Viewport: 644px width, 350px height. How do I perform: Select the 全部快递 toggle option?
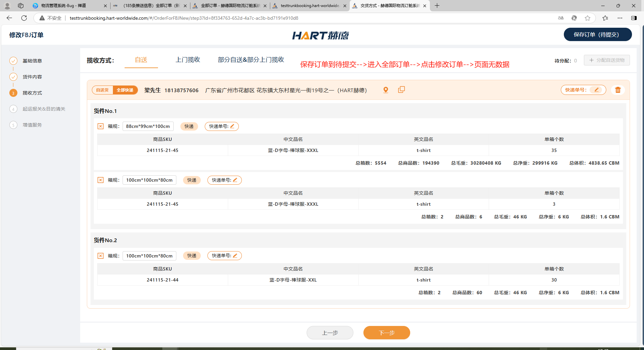click(x=125, y=90)
